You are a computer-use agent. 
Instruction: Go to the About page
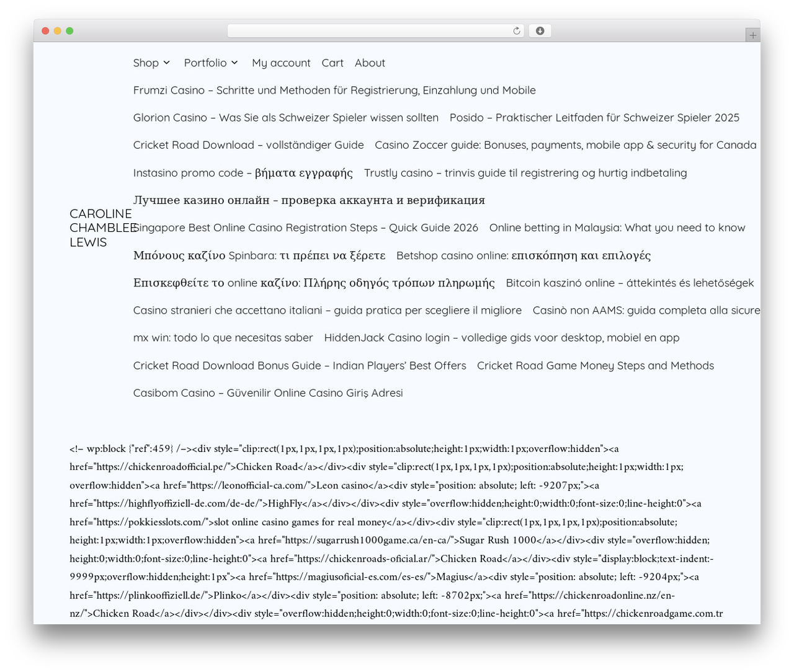coord(370,63)
